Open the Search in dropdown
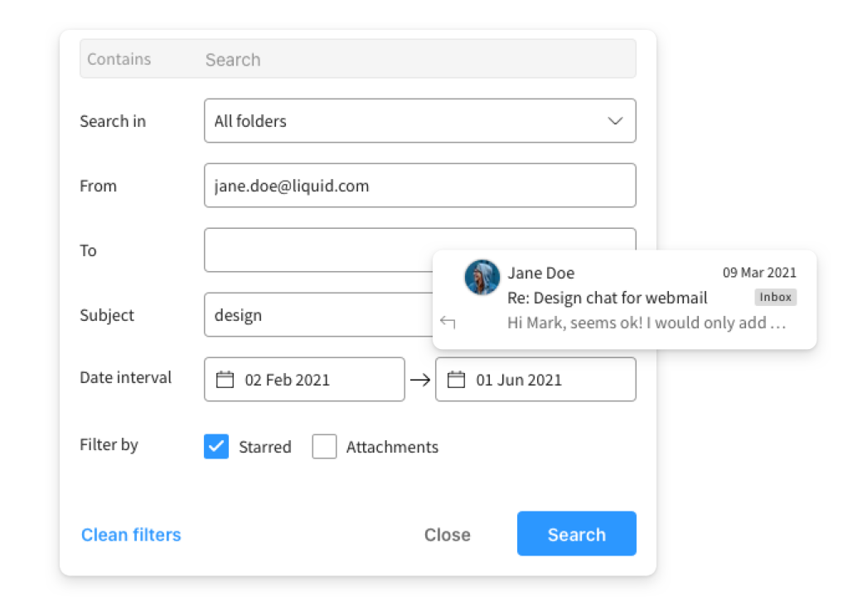The height and width of the screenshot is (616, 867). [x=419, y=121]
